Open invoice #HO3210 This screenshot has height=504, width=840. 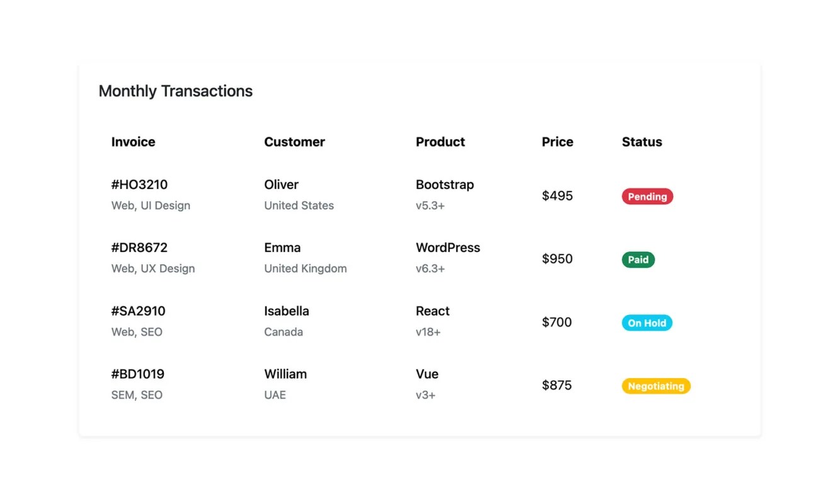tap(139, 185)
